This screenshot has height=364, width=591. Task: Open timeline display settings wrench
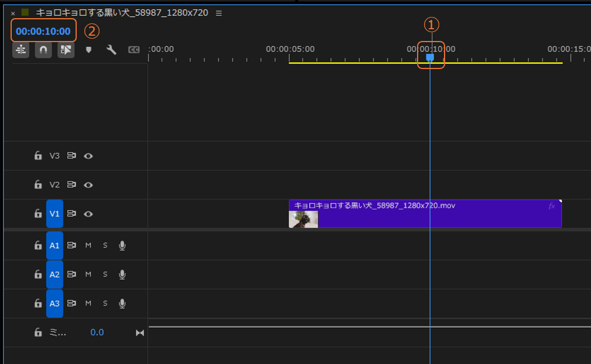[x=111, y=50]
